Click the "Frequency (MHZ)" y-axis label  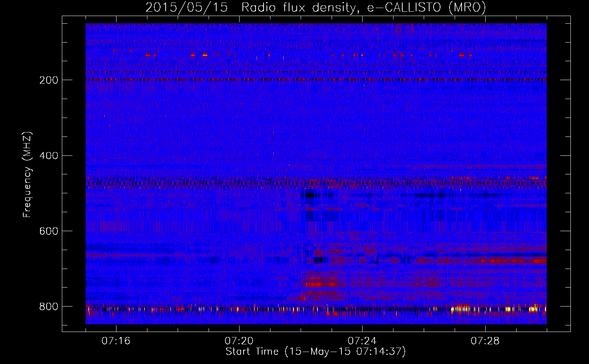coord(27,174)
